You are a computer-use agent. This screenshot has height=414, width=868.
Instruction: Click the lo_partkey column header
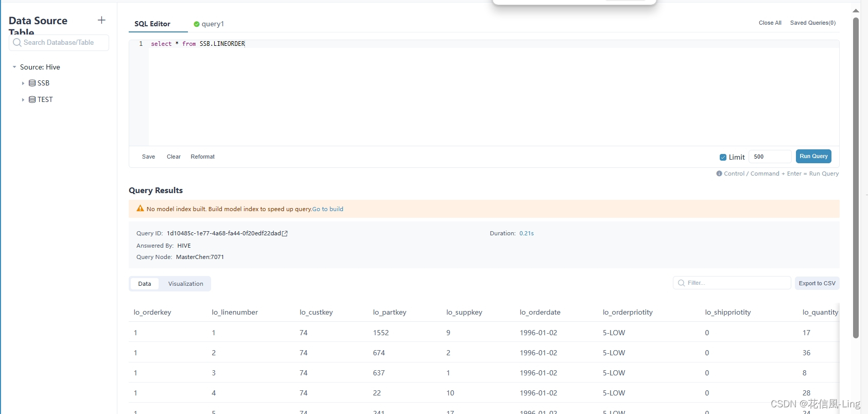tap(390, 312)
